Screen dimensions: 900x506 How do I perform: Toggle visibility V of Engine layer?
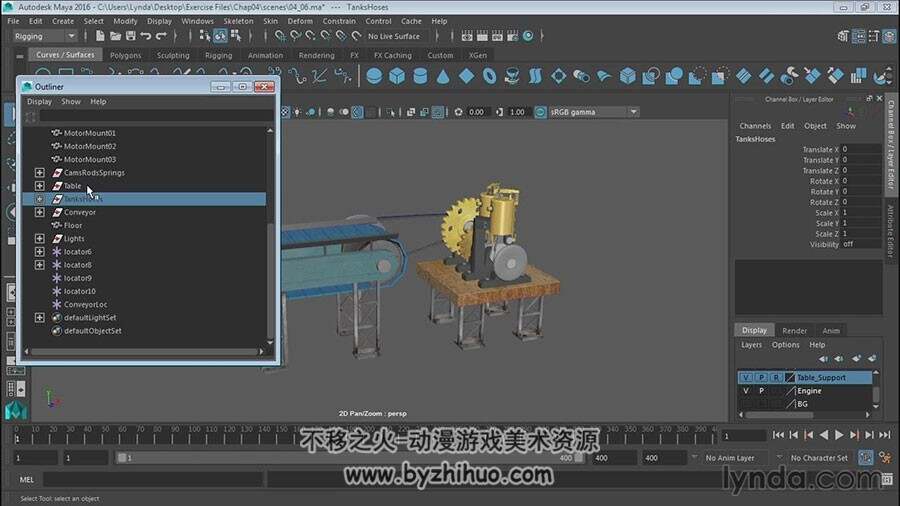click(746, 391)
